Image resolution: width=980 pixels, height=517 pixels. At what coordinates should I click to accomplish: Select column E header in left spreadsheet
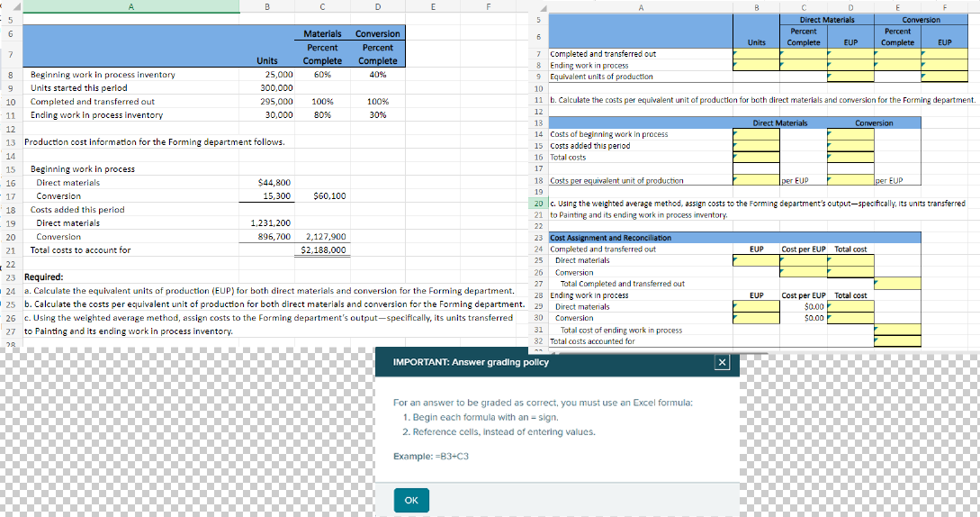[x=433, y=7]
